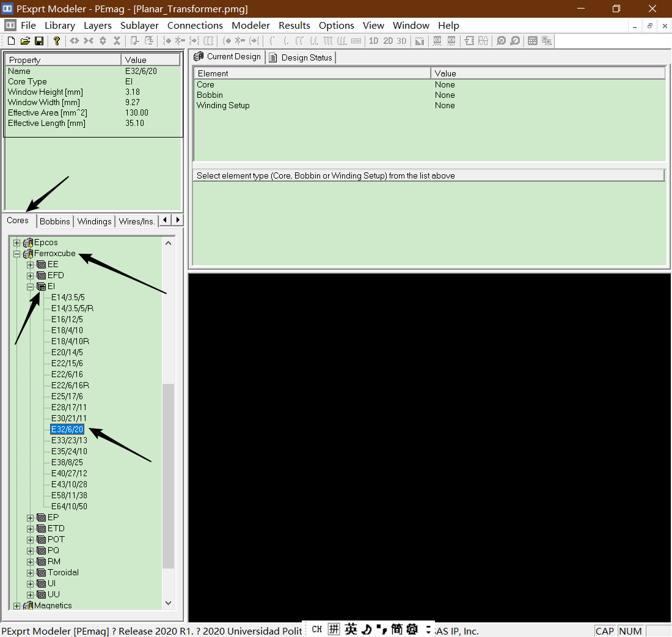
Task: Open the Connections menu
Action: (x=195, y=25)
